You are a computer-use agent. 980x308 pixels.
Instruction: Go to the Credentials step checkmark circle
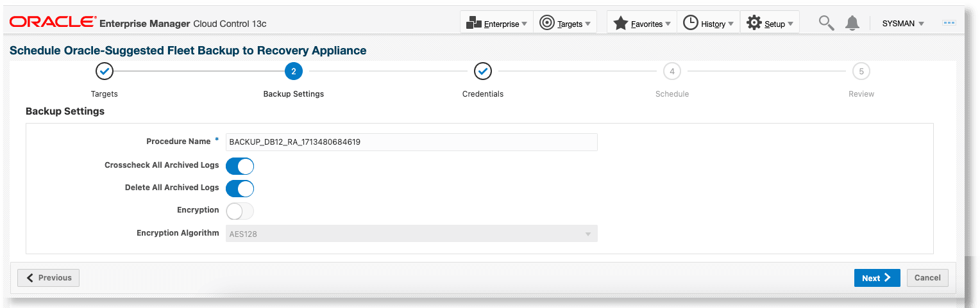(483, 71)
